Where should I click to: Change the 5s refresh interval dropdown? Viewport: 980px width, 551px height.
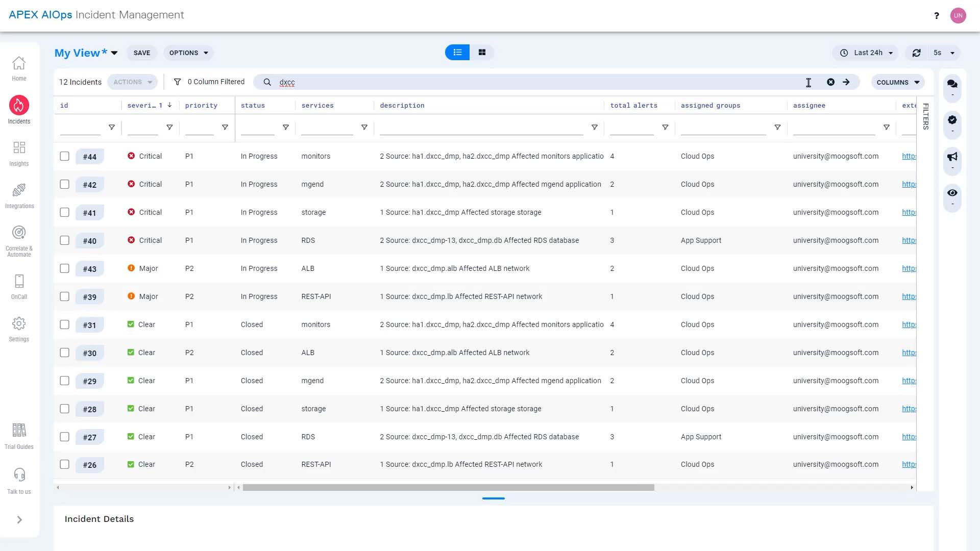coord(944,53)
